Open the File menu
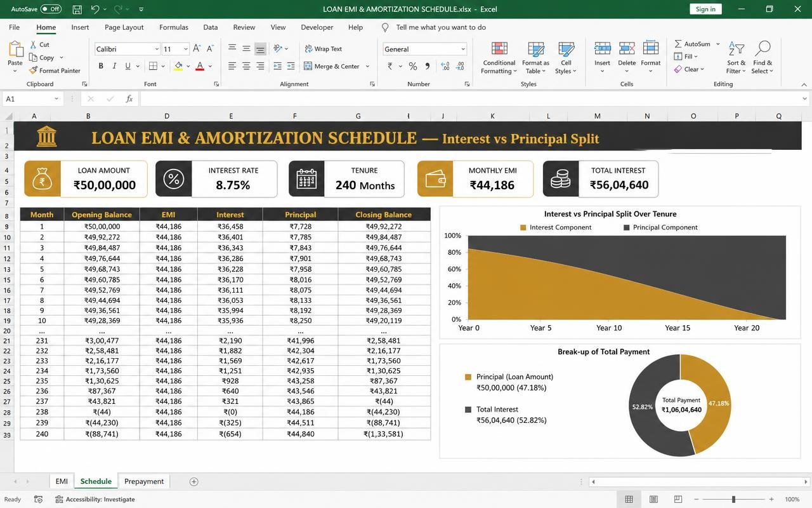Image resolution: width=812 pixels, height=508 pixels. (x=14, y=27)
